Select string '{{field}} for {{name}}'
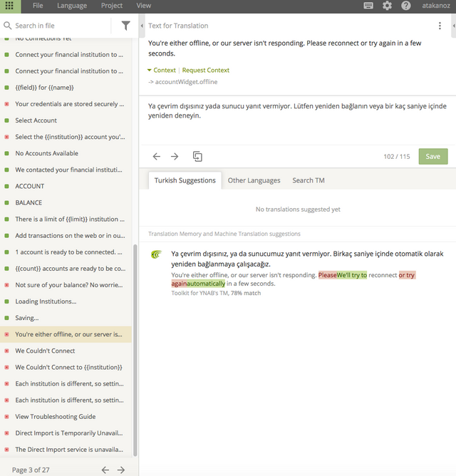The height and width of the screenshot is (476, 456). [66, 88]
